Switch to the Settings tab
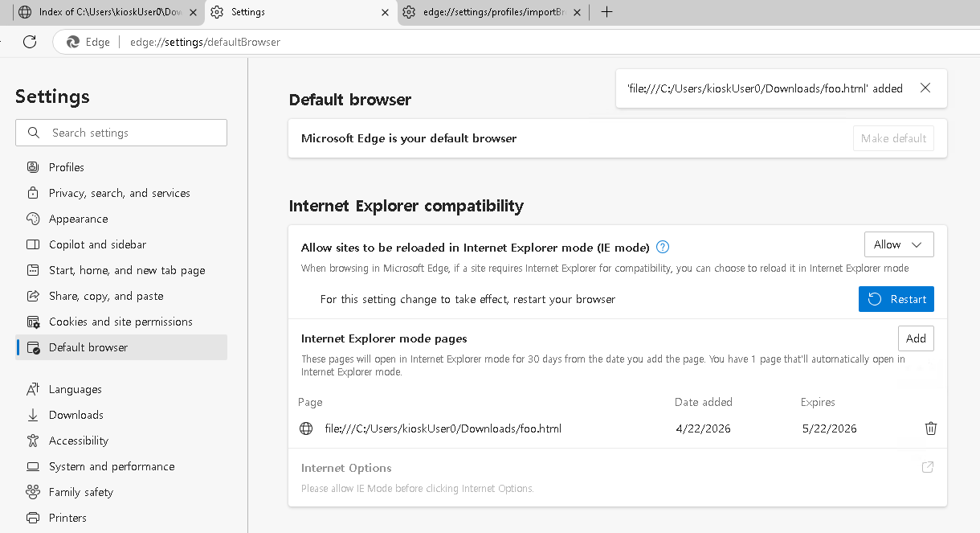The image size is (980, 533). pos(300,12)
